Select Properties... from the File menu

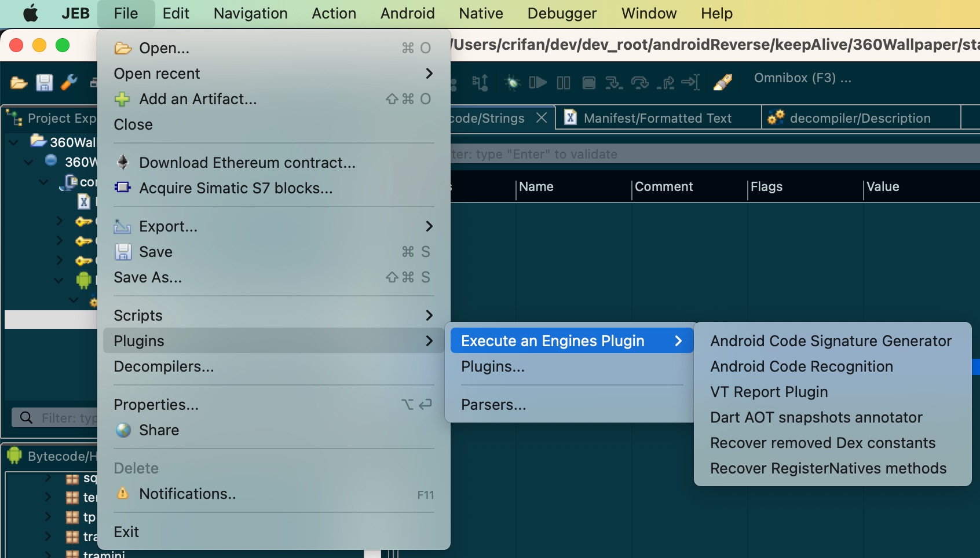click(274, 405)
